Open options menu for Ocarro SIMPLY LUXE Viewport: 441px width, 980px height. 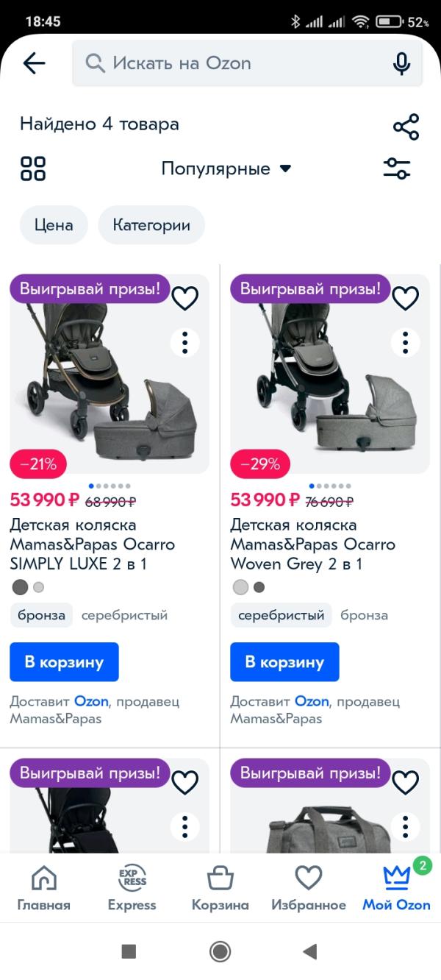[185, 342]
